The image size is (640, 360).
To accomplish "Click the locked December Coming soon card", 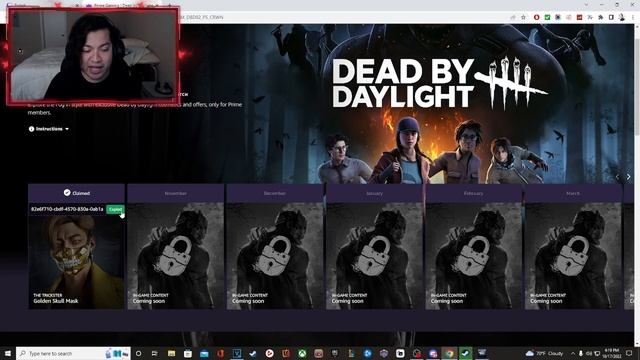I will click(275, 256).
